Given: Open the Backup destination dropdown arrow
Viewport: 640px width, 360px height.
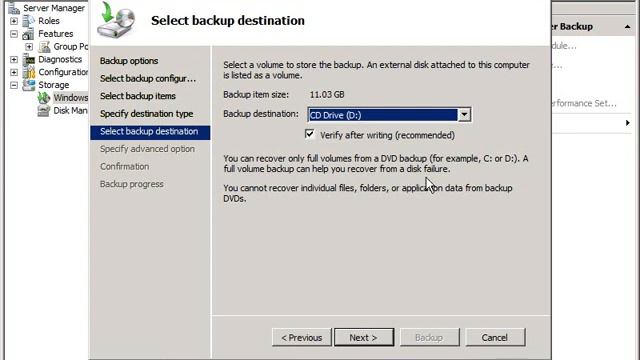Looking at the screenshot, I should 464,115.
